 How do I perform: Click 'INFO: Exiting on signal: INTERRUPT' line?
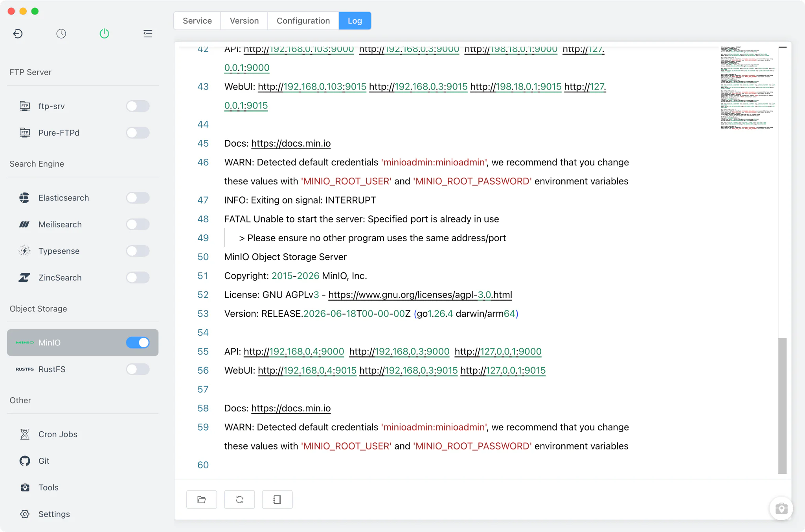point(300,200)
